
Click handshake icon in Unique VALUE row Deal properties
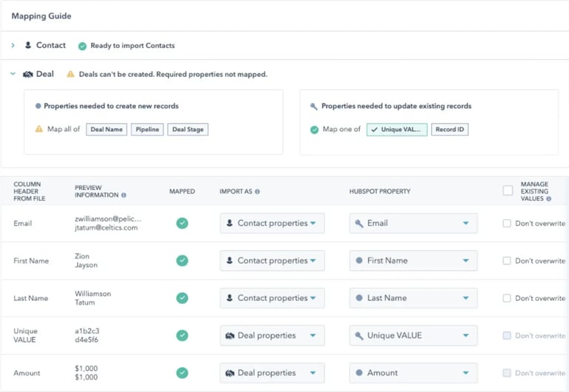tap(230, 336)
